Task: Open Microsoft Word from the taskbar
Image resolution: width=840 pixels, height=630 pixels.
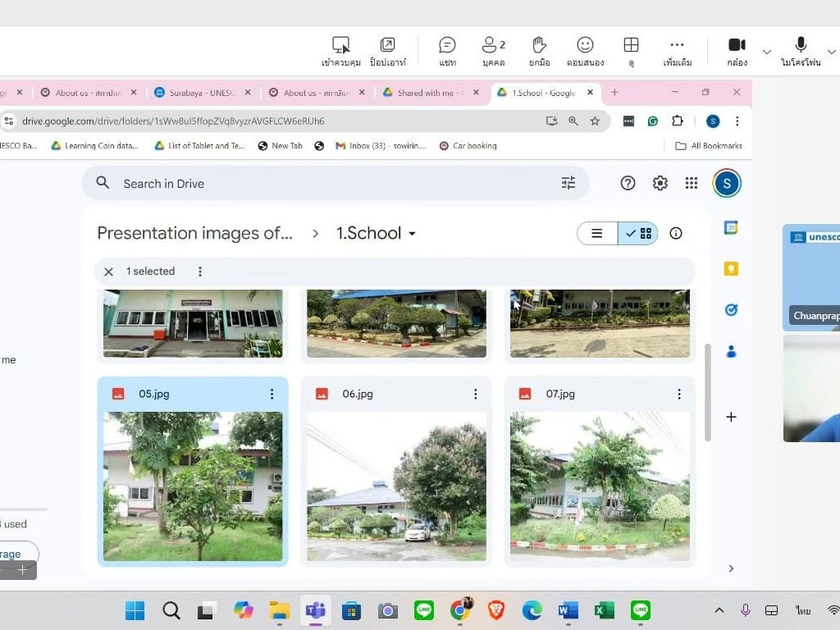Action: click(568, 610)
